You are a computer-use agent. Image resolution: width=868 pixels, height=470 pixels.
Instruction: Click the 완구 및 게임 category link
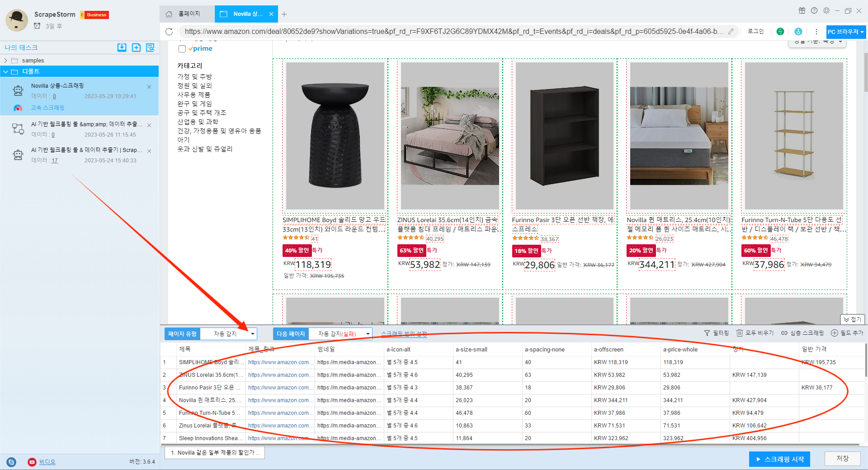[194, 104]
